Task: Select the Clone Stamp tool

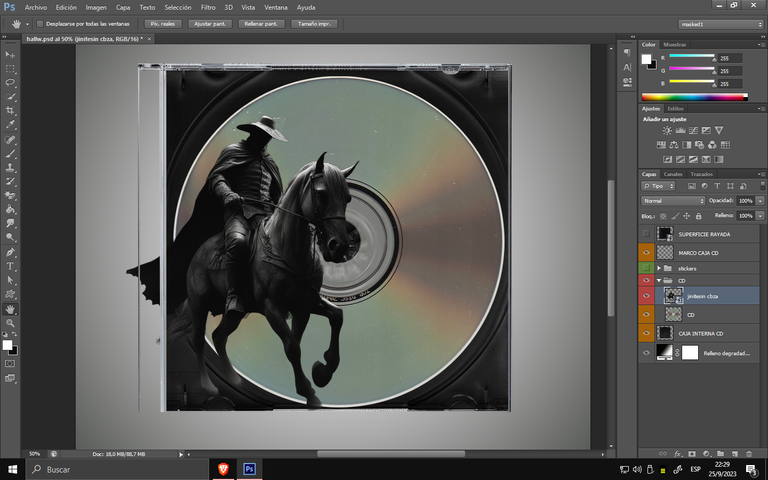Action: (x=10, y=168)
